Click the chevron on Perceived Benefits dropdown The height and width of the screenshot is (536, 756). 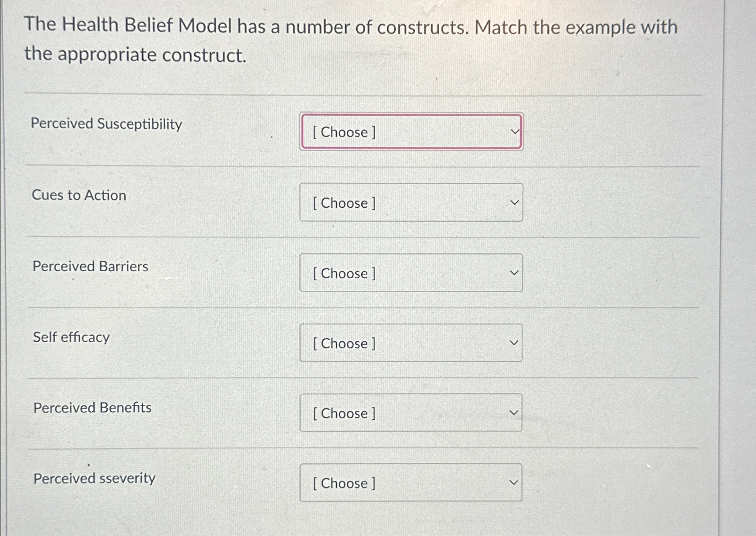pyautogui.click(x=514, y=412)
